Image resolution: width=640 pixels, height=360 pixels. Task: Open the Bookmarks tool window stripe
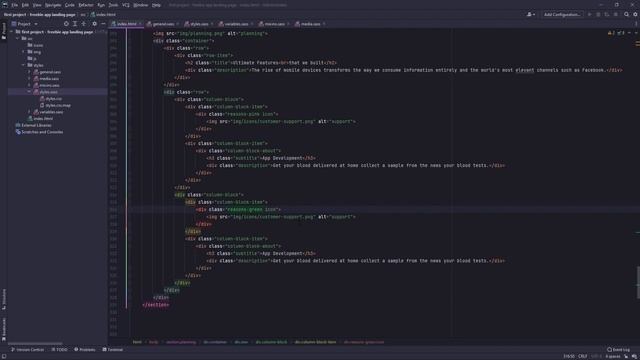[x=4, y=329]
